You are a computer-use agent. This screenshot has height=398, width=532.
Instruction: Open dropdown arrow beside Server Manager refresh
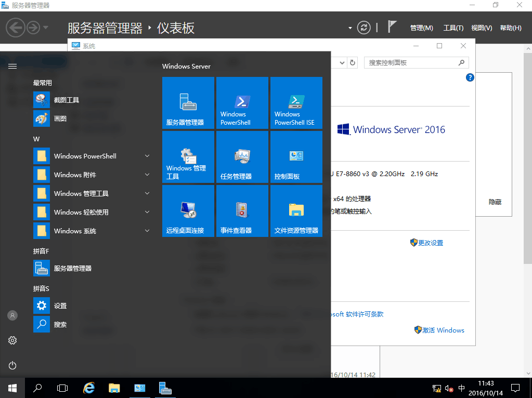(350, 28)
